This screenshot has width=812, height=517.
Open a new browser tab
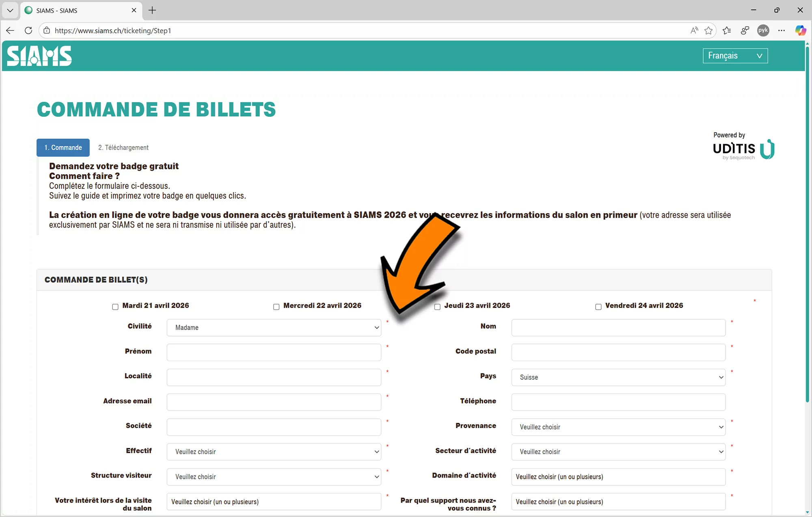(152, 11)
